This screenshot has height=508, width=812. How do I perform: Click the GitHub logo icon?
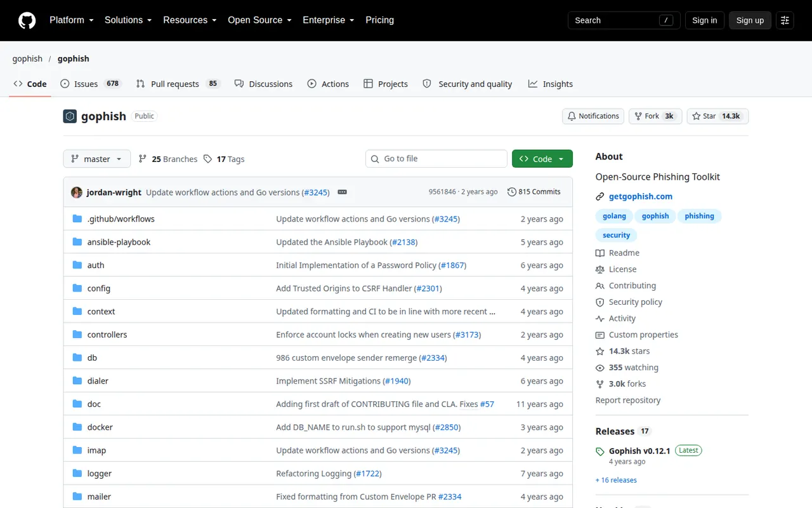[x=27, y=20]
